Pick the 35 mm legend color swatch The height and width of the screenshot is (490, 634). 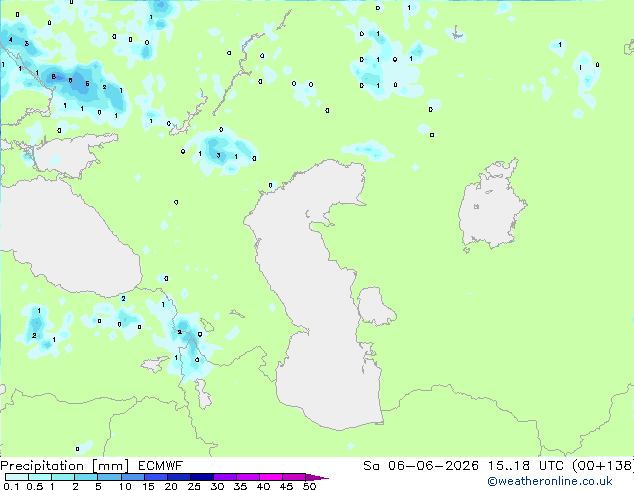coord(247,477)
